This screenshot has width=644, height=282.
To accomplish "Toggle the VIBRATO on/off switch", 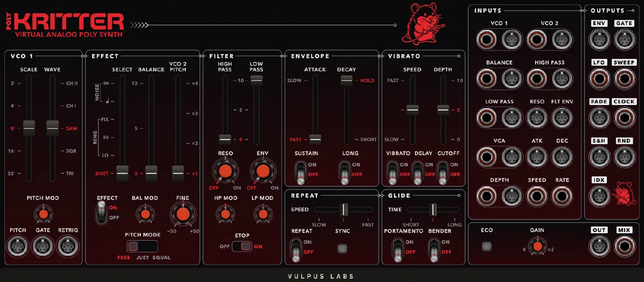I will click(392, 173).
